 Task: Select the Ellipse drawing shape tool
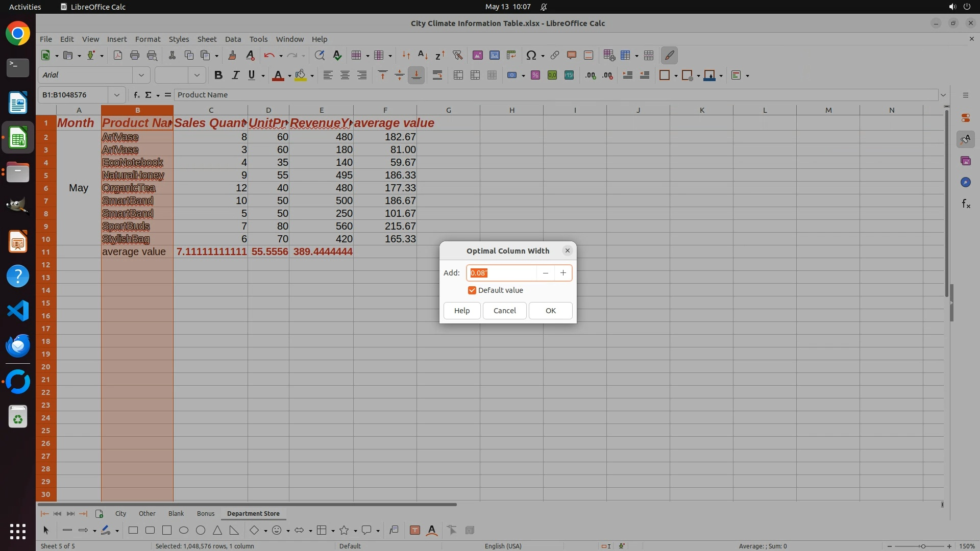(184, 530)
